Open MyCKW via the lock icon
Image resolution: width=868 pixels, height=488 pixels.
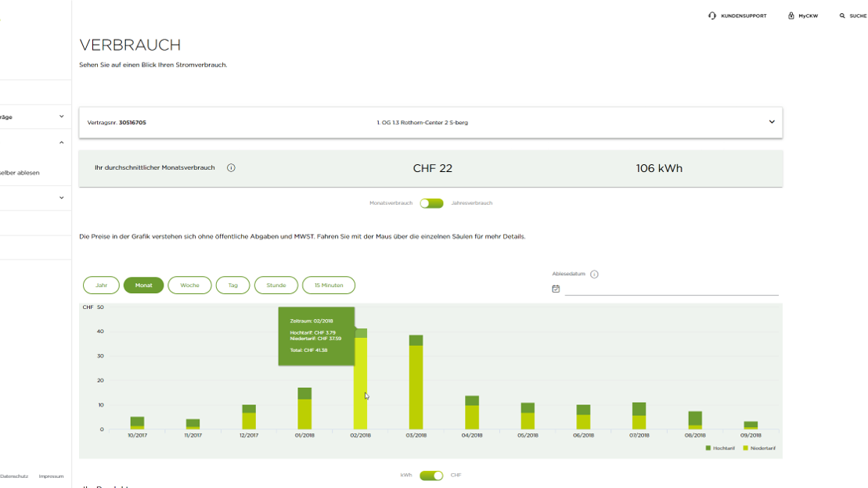pyautogui.click(x=791, y=16)
